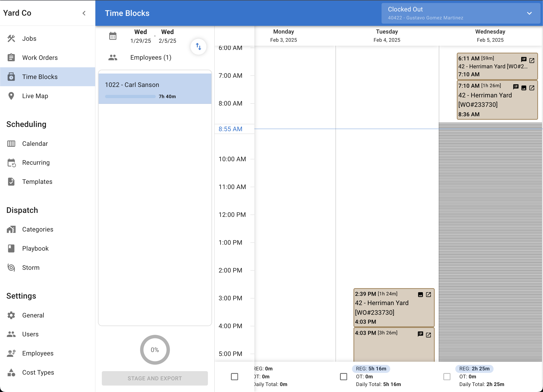
Task: Check the Monday daily total checkbox
Action: click(x=234, y=377)
